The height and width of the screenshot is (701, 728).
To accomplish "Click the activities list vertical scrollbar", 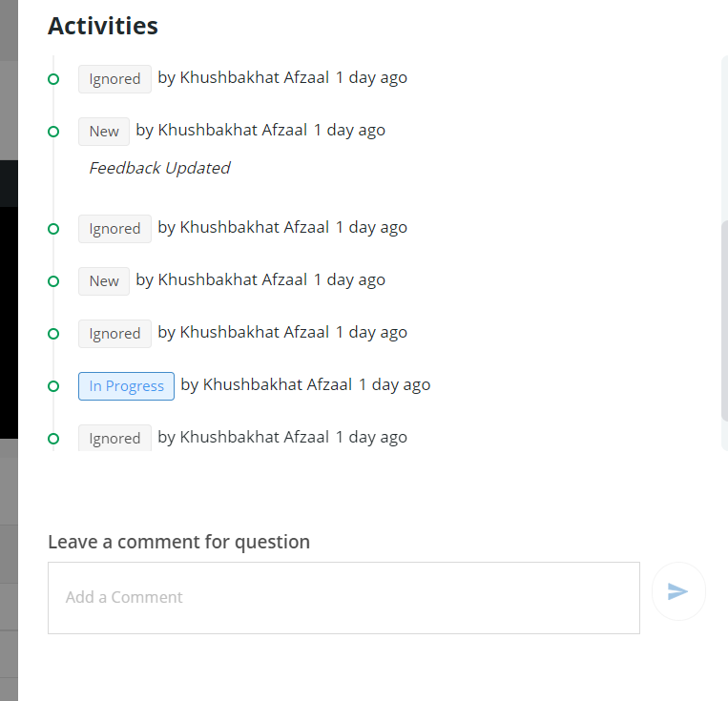I will point(724,320).
